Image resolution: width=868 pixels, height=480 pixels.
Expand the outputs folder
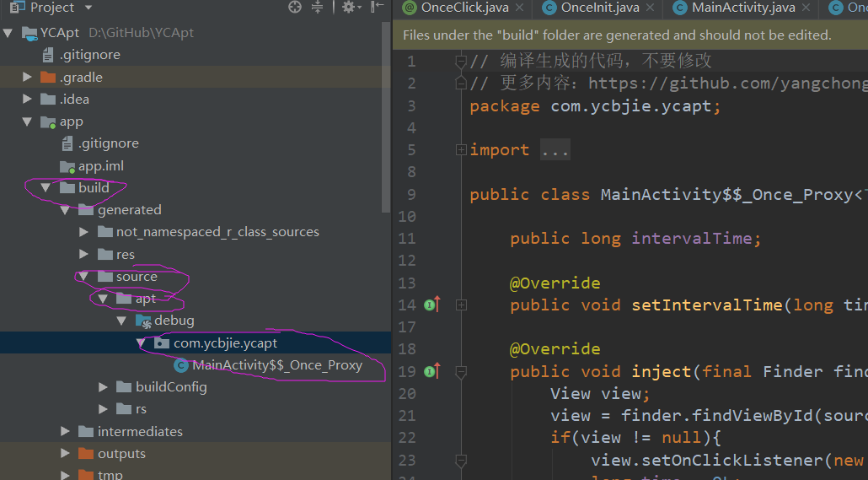(x=66, y=454)
